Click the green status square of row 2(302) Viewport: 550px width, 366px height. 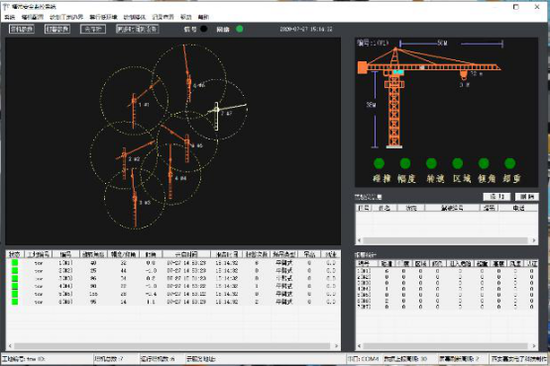[x=15, y=271]
